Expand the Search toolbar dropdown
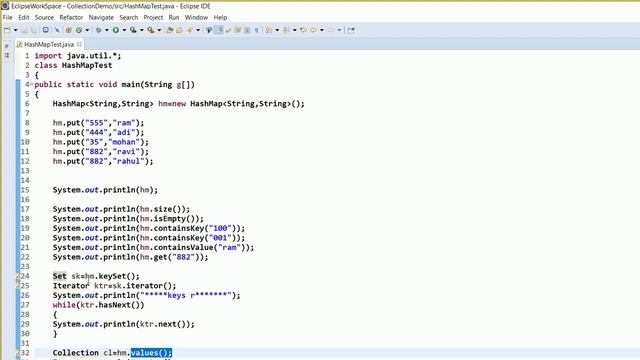The width and height of the screenshot is (640, 360). coord(198,30)
